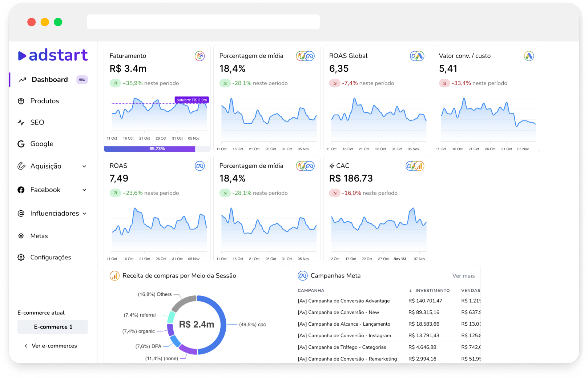Open Metas in the sidebar
The width and height of the screenshot is (588, 378).
39,236
